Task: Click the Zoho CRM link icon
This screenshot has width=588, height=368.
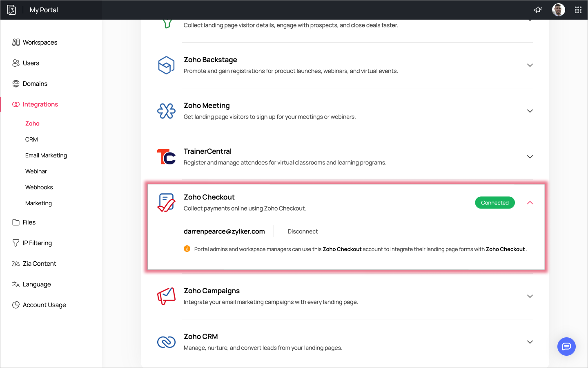Action: pyautogui.click(x=166, y=342)
